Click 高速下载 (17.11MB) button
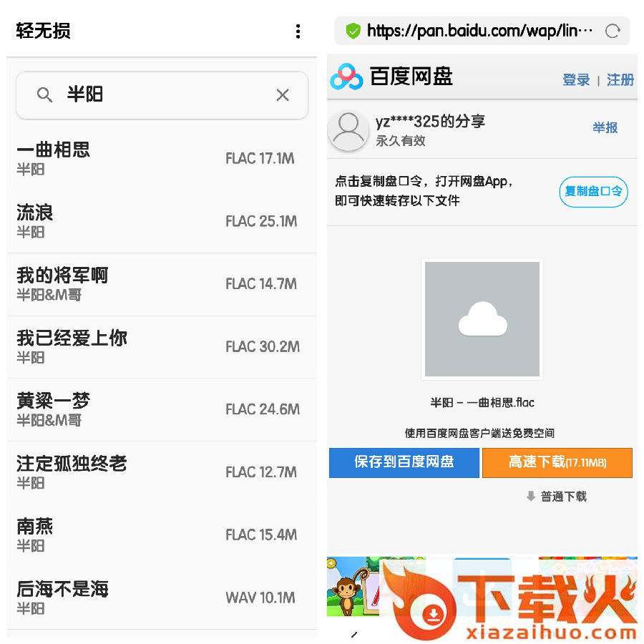Viewport: 644px width, 644px height. tap(557, 462)
